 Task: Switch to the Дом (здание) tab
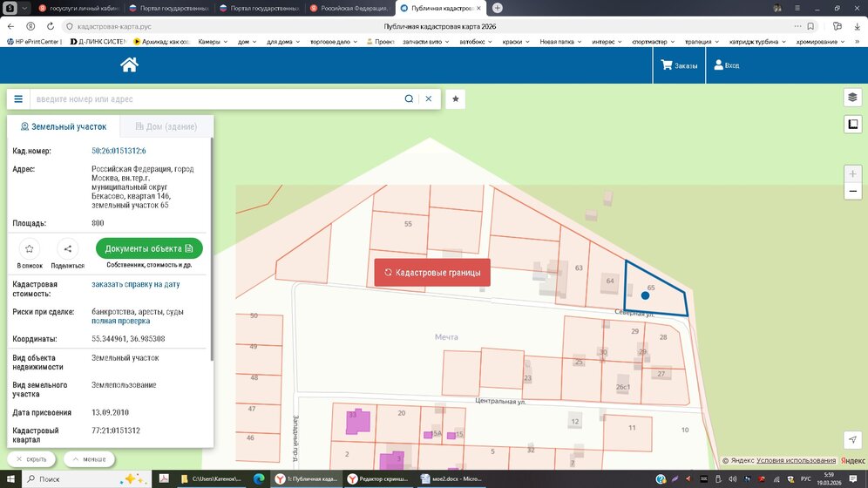[x=166, y=126]
